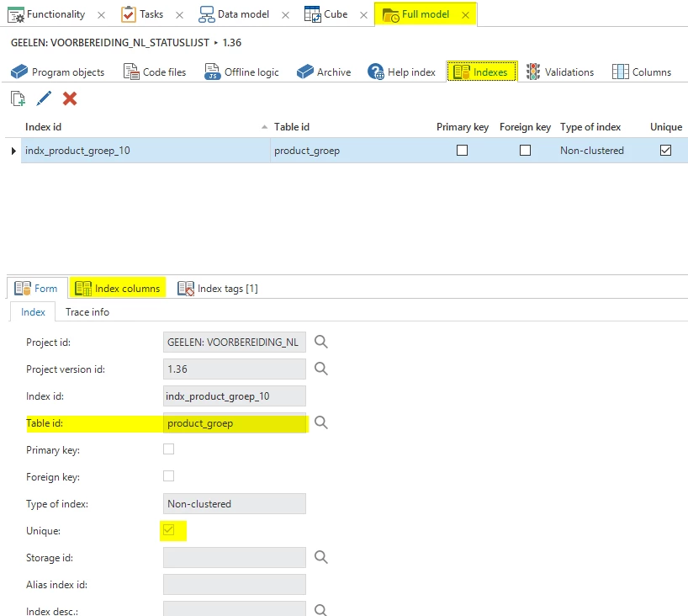
Task: Open the Form detail tab
Action: (36, 289)
